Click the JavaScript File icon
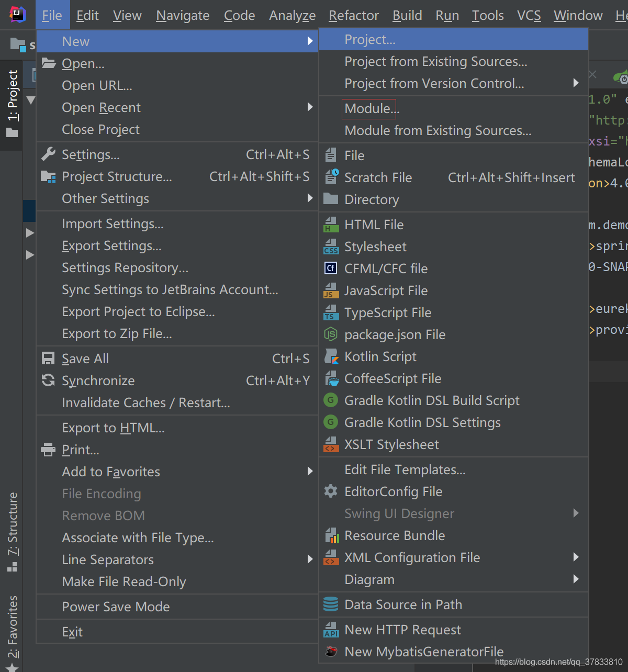The width and height of the screenshot is (628, 672). point(331,290)
